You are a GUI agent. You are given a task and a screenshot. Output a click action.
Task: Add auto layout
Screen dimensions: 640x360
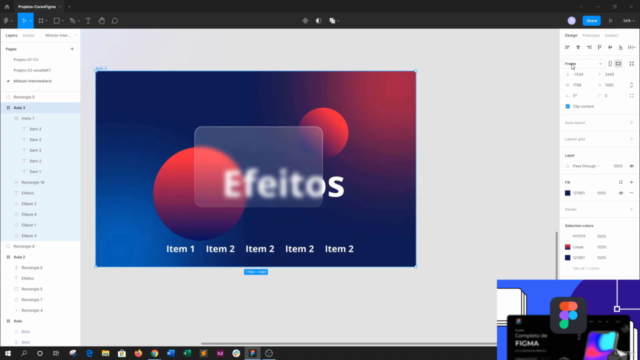[x=631, y=123]
